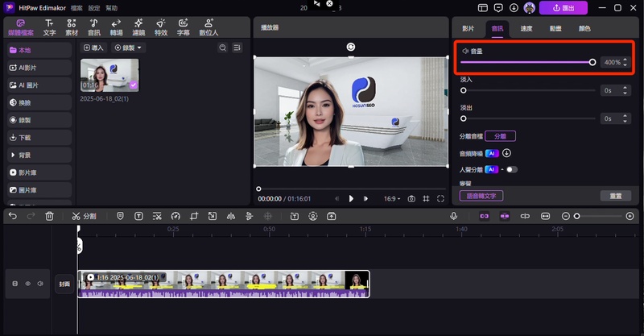Click the 匯出 export button
The width and height of the screenshot is (644, 336).
(563, 8)
